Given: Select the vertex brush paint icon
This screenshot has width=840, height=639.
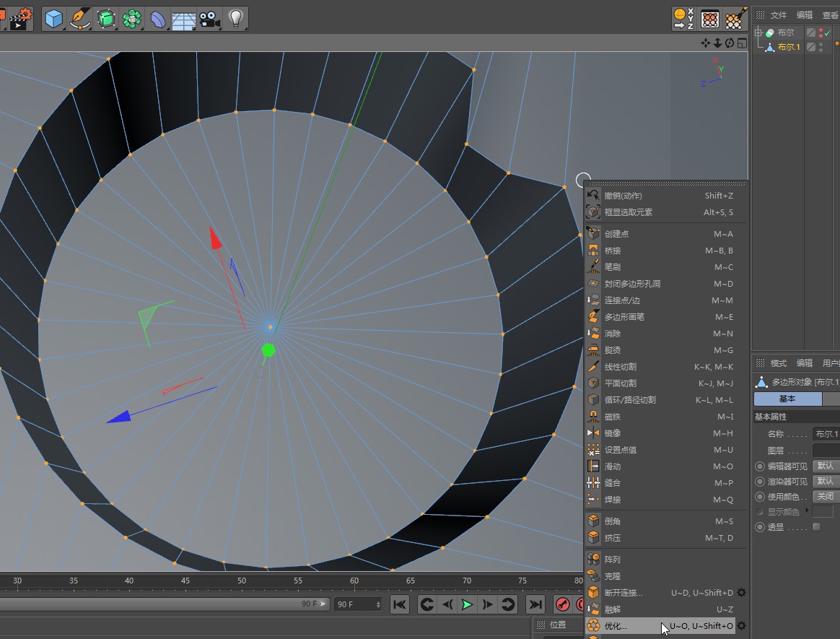Looking at the screenshot, I should tap(735, 19).
